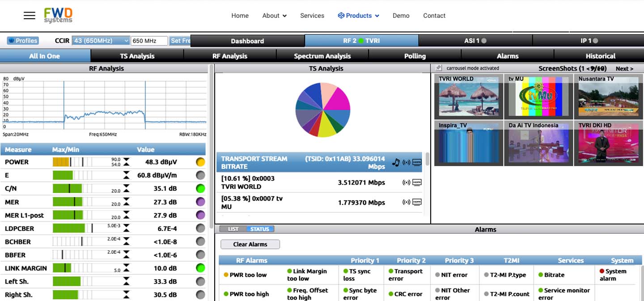This screenshot has height=301, width=644.
Task: Switch to the Dashboard tab
Action: [247, 41]
